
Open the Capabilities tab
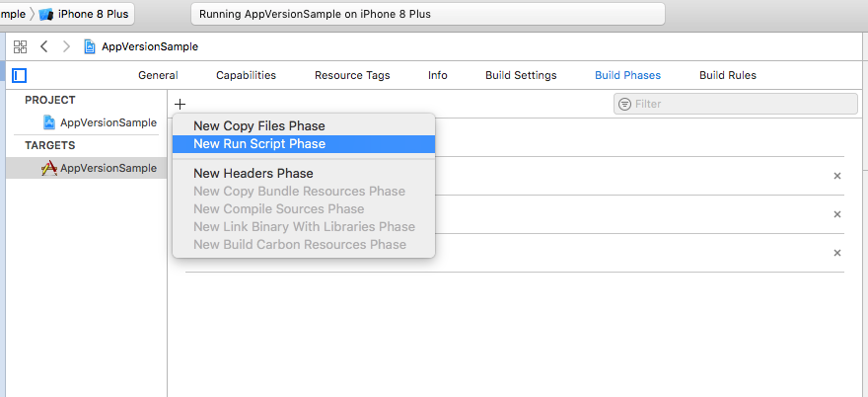(x=246, y=75)
